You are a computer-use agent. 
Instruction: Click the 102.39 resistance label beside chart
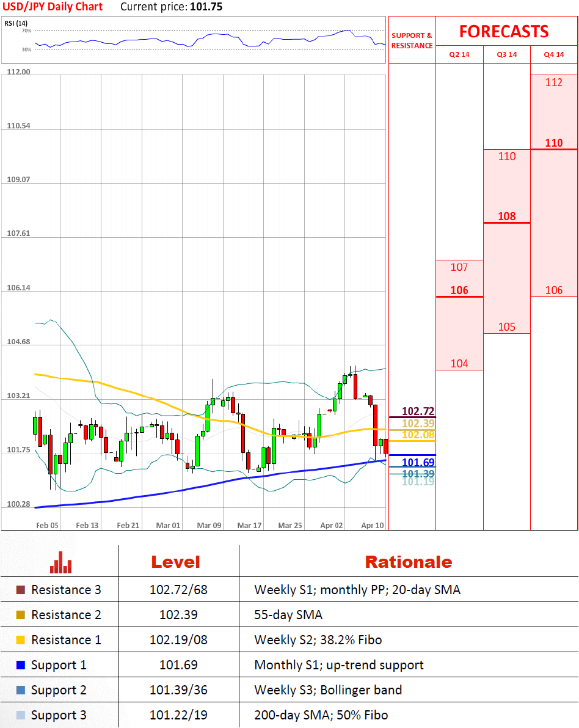pyautogui.click(x=418, y=424)
